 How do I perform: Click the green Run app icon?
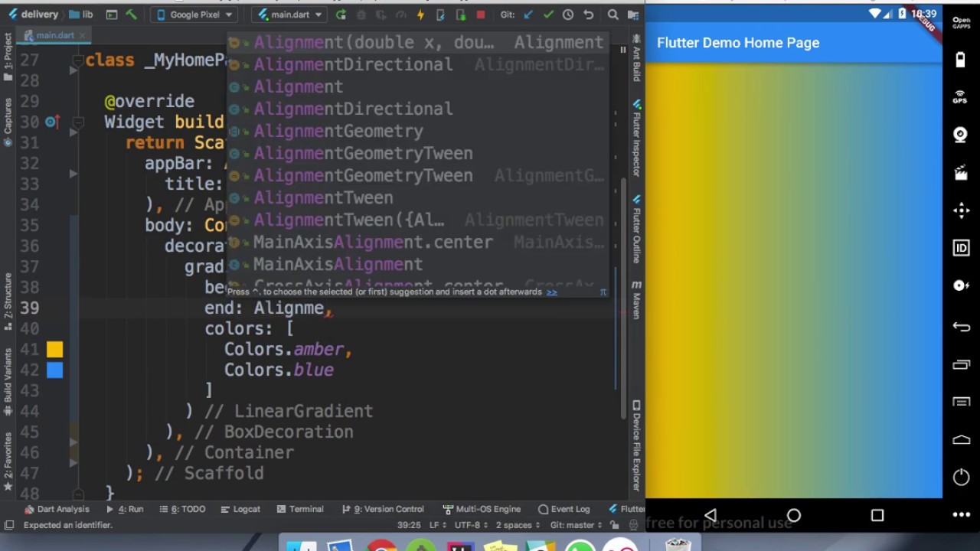(x=341, y=15)
